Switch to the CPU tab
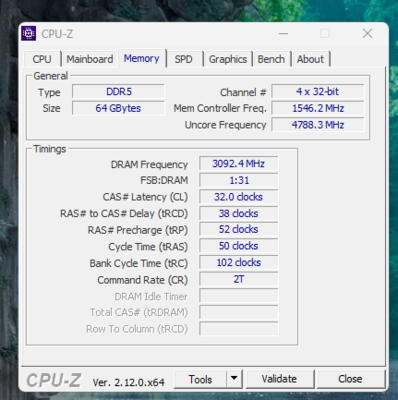 [x=42, y=59]
